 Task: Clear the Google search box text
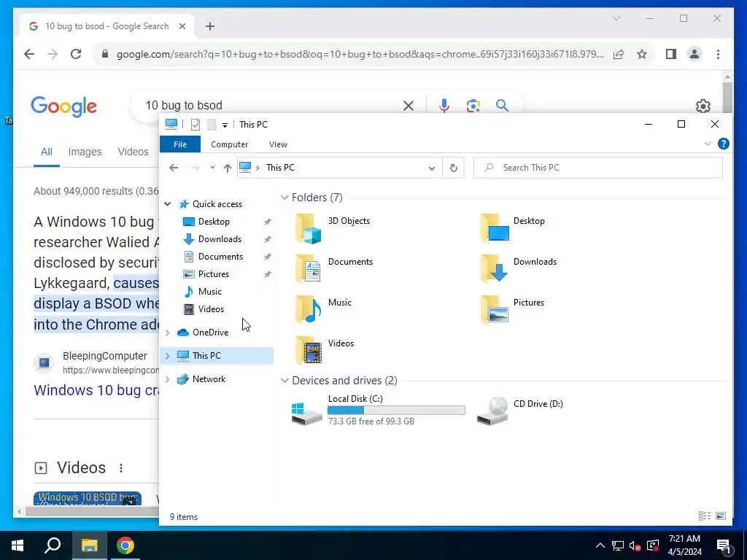pos(409,106)
